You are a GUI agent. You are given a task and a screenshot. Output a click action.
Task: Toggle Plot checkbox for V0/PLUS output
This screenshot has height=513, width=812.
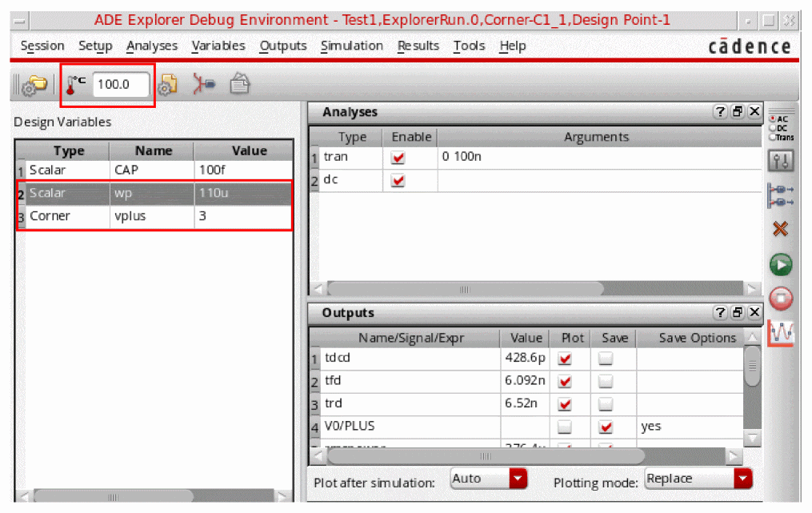pos(565,427)
